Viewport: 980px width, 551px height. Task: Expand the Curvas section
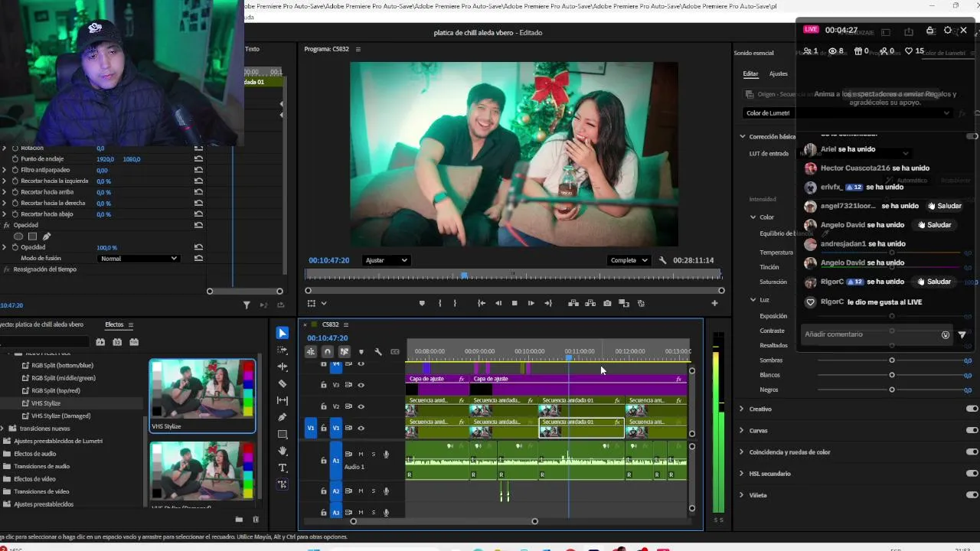(x=742, y=430)
